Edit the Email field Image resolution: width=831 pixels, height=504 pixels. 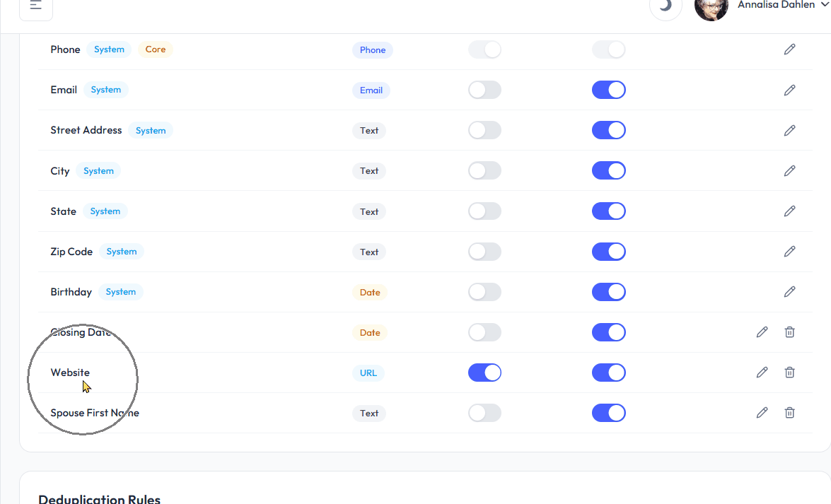[789, 90]
